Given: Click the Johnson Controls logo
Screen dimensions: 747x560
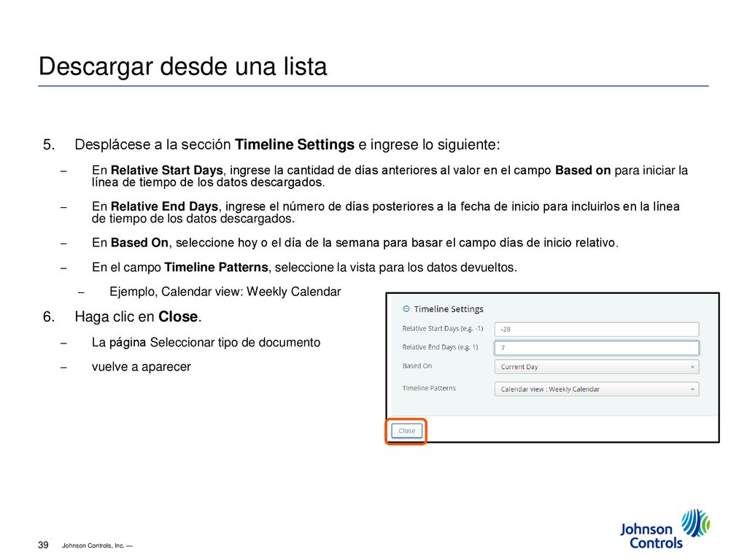Looking at the screenshot, I should click(x=665, y=529).
